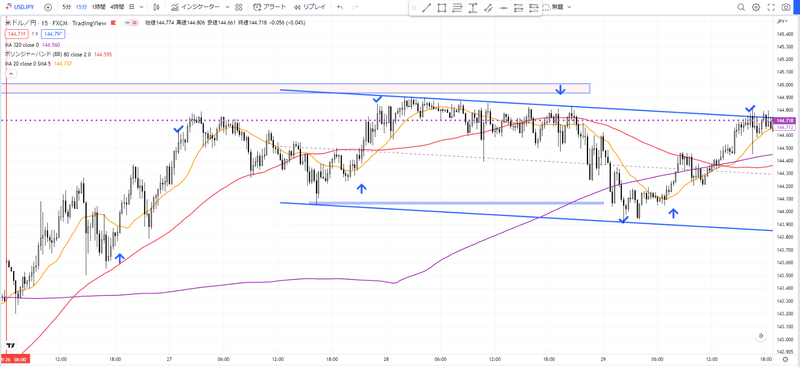Viewport: 800px width, 367px height.
Task: Select the short position tool
Action: pyautogui.click(x=534, y=8)
